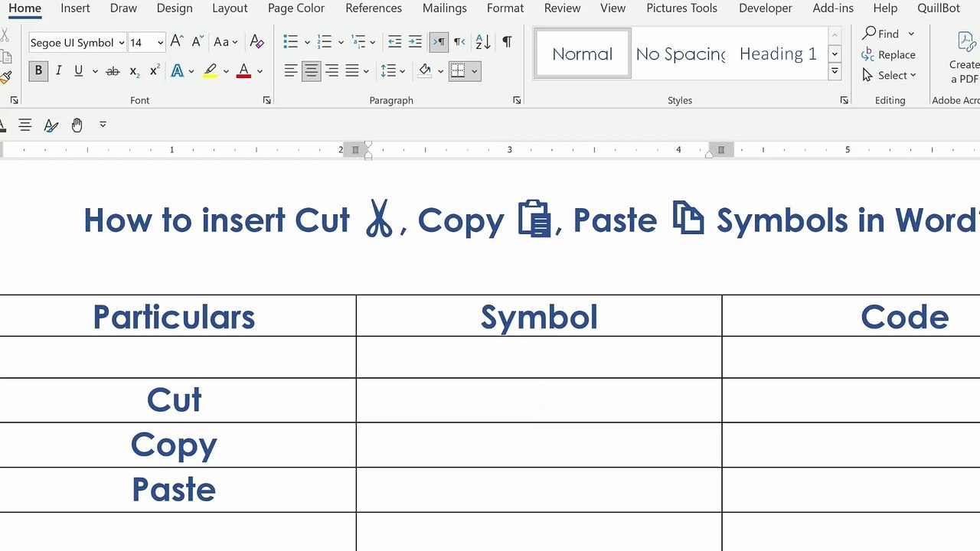Image resolution: width=980 pixels, height=551 pixels.
Task: Click Decrease Font Size icon
Action: coord(198,42)
